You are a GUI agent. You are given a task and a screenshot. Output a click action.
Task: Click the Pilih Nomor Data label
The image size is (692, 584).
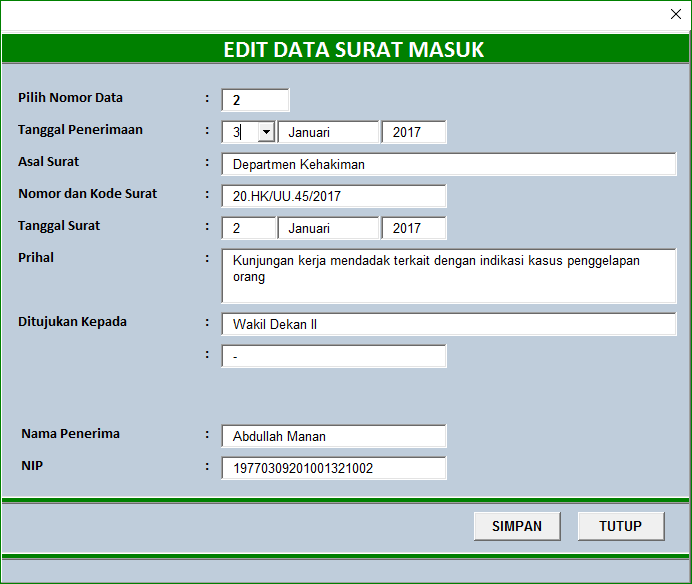[x=70, y=98]
